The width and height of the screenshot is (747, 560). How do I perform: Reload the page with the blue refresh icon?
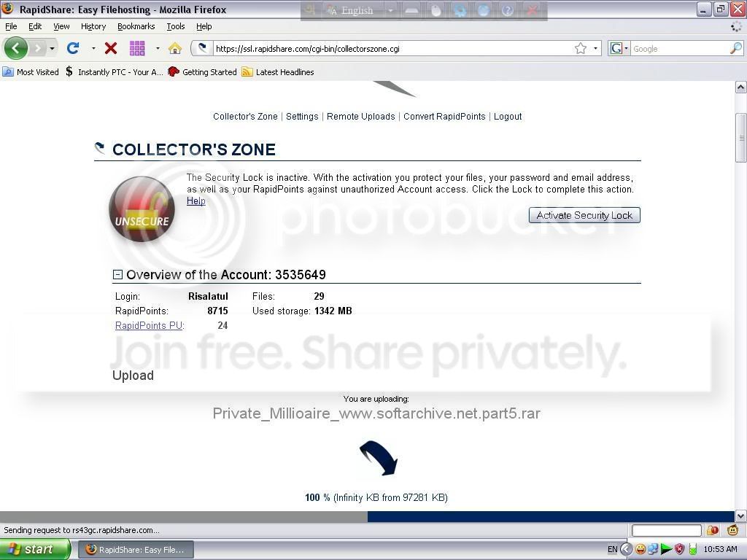pos(73,48)
